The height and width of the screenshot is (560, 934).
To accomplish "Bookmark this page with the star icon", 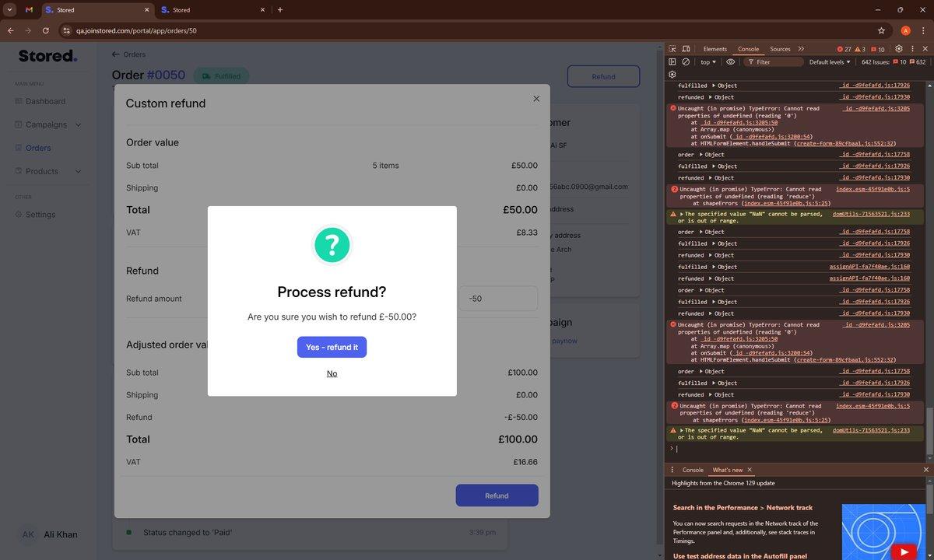I will [881, 30].
